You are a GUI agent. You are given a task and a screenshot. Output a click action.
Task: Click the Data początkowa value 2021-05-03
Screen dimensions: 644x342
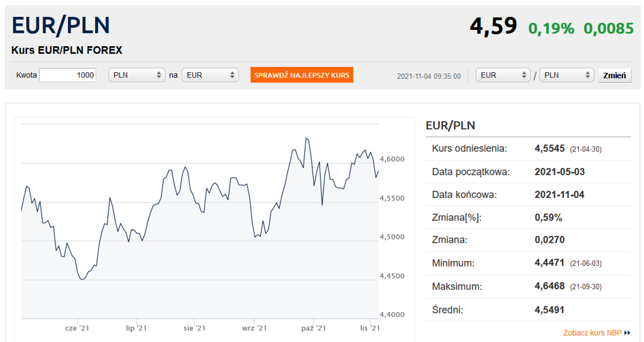click(x=559, y=172)
